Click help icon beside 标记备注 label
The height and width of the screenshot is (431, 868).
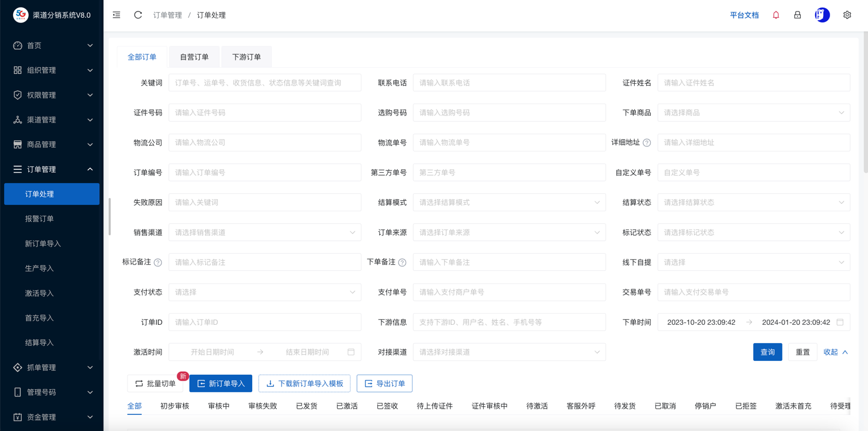tap(158, 263)
